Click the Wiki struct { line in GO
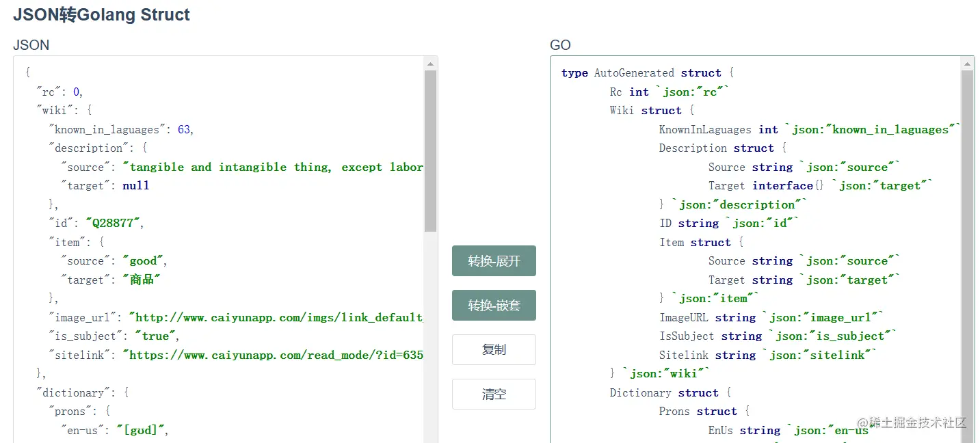The width and height of the screenshot is (980, 443). pyautogui.click(x=652, y=110)
